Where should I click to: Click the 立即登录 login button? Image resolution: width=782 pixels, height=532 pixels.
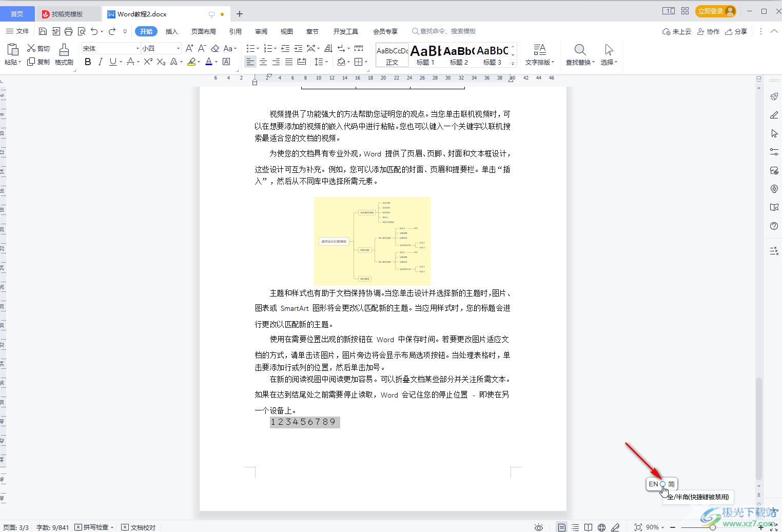[x=716, y=11]
